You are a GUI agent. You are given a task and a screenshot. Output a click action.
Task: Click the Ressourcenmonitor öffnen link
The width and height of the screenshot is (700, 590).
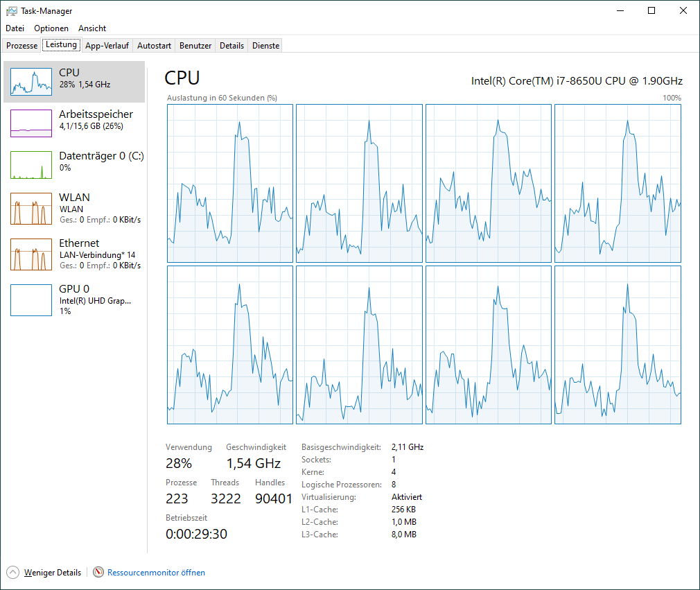click(x=156, y=573)
